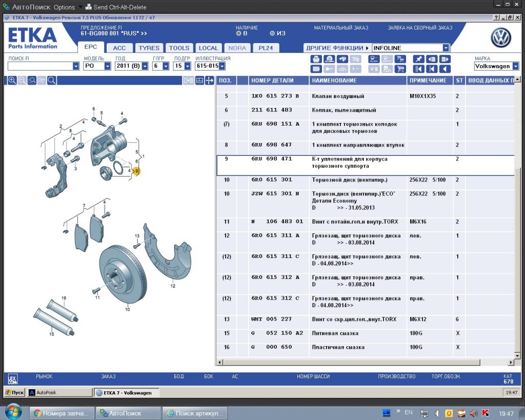525x420 pixels.
Task: Click МАТЕРИАЛЬНЫЙ ЗАКАЗ link
Action: coord(341,28)
